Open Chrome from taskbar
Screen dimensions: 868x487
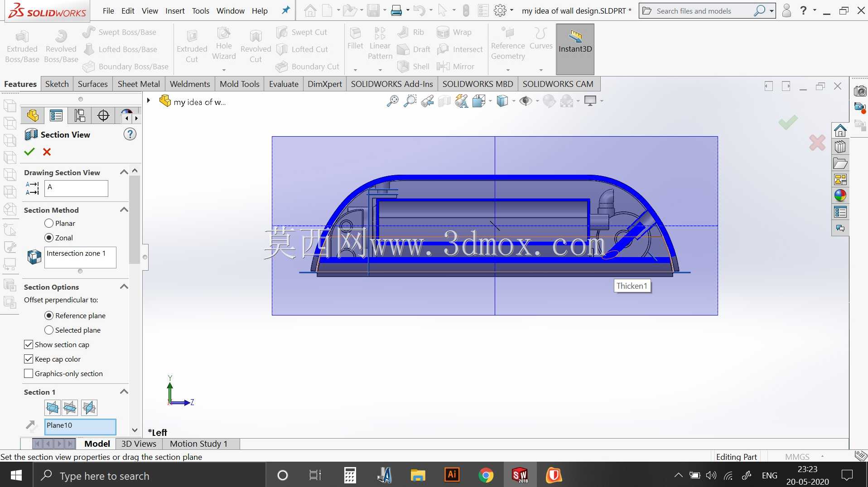pyautogui.click(x=486, y=475)
